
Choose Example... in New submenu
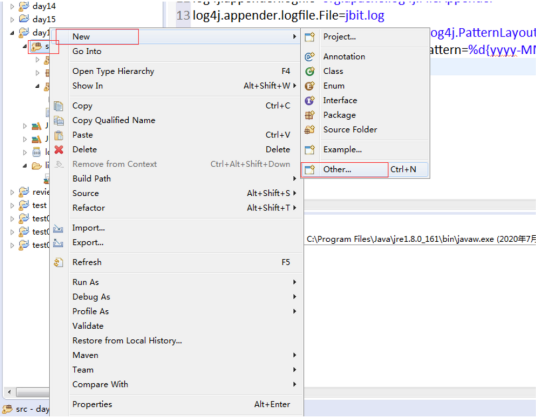pos(365,150)
